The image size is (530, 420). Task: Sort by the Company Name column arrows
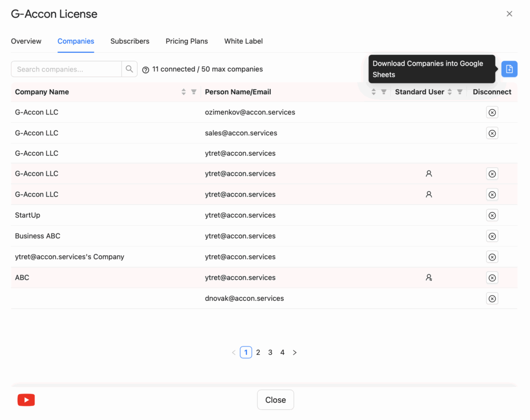coord(184,92)
